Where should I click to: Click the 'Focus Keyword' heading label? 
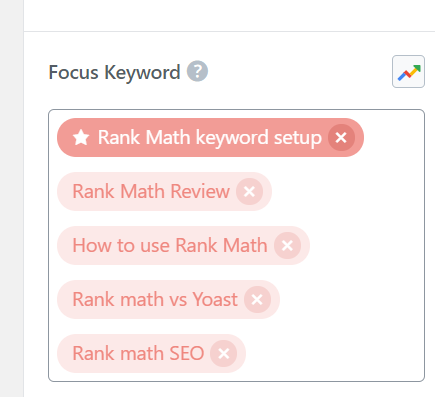[114, 72]
